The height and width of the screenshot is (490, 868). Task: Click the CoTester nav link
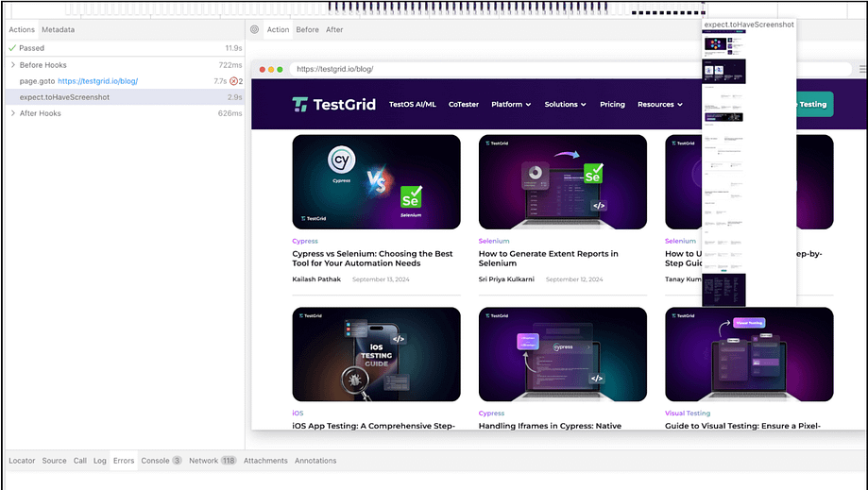point(464,104)
